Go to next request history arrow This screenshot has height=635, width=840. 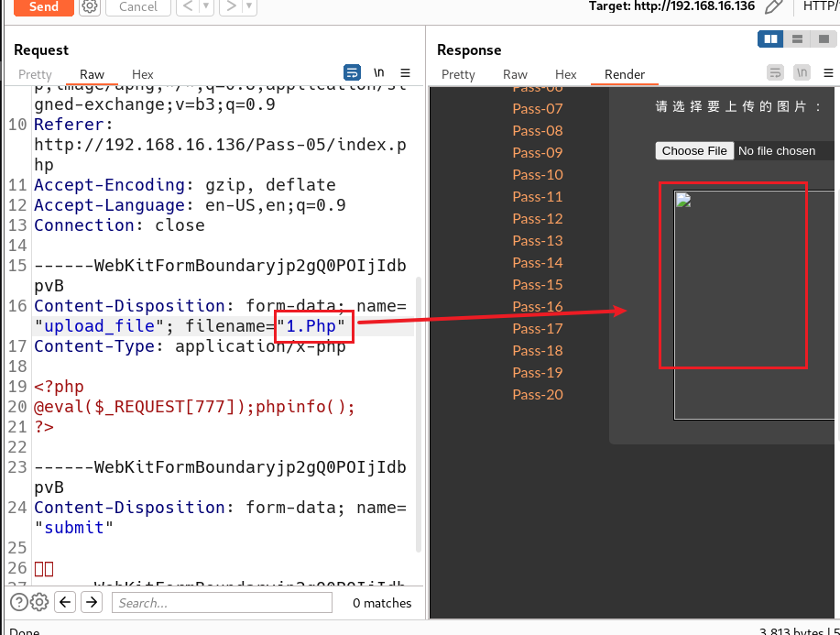coord(231,6)
